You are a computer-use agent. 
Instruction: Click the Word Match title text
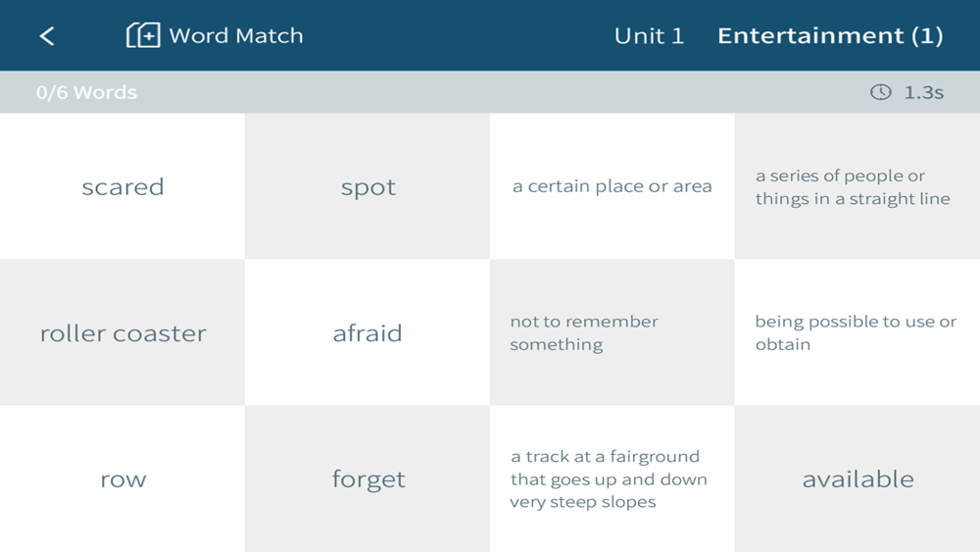click(236, 35)
